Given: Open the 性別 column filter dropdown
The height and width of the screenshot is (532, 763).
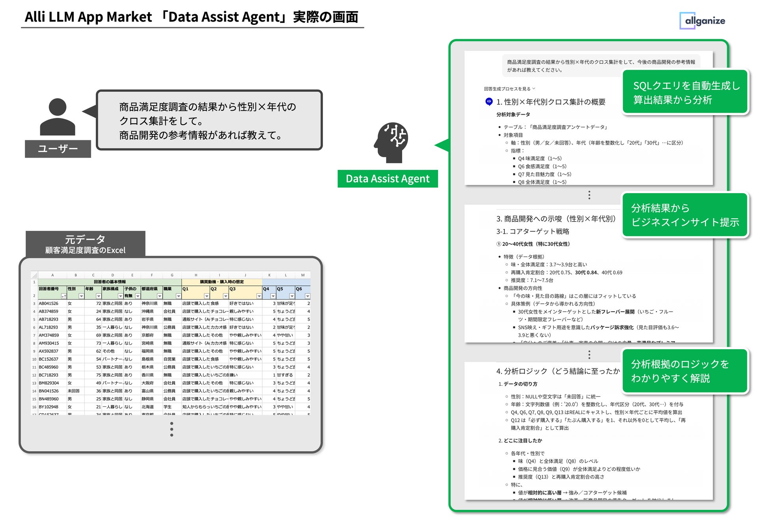Looking at the screenshot, I should pos(81,296).
